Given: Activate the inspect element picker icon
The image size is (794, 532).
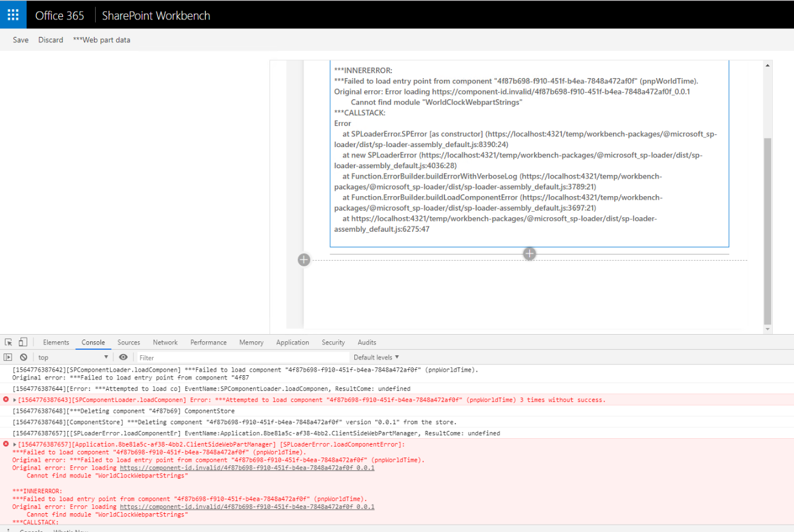Looking at the screenshot, I should pos(8,342).
